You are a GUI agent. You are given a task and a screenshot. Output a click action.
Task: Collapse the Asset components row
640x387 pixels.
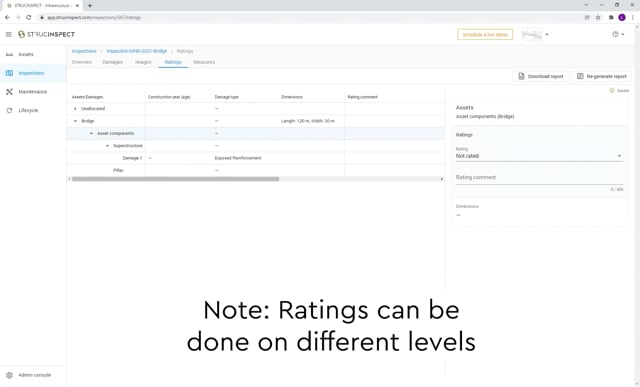pos(91,133)
